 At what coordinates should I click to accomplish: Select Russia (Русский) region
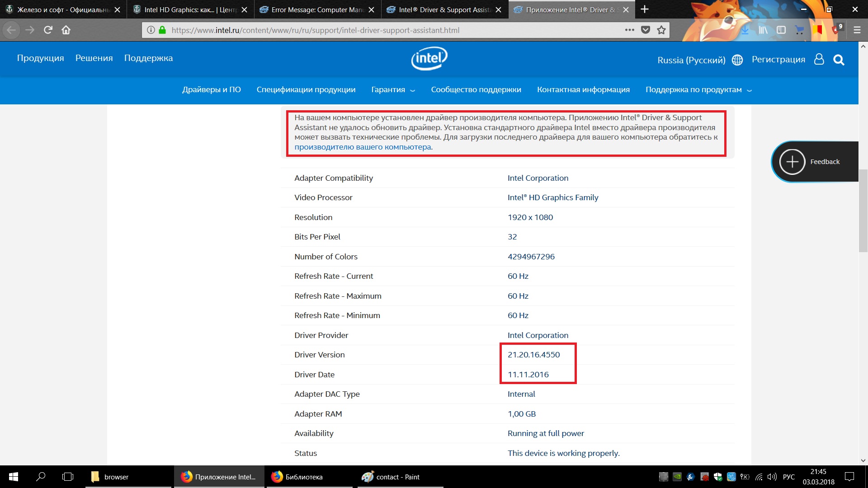click(x=691, y=60)
